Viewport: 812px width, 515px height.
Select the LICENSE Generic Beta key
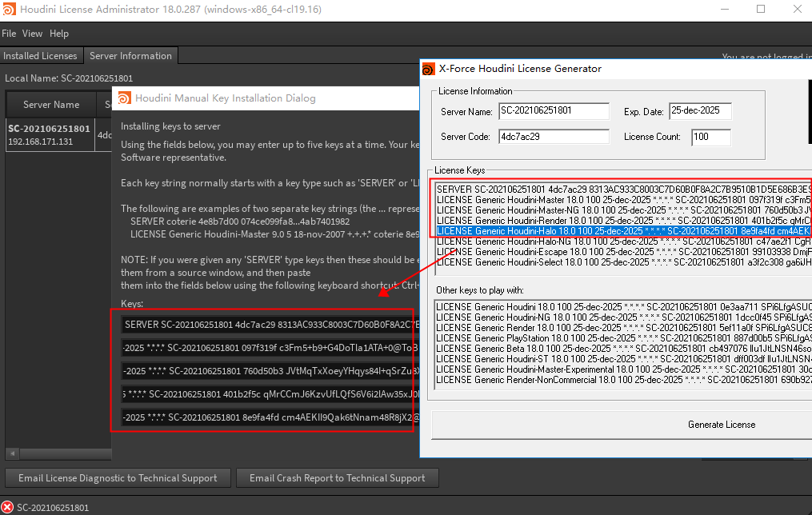623,349
